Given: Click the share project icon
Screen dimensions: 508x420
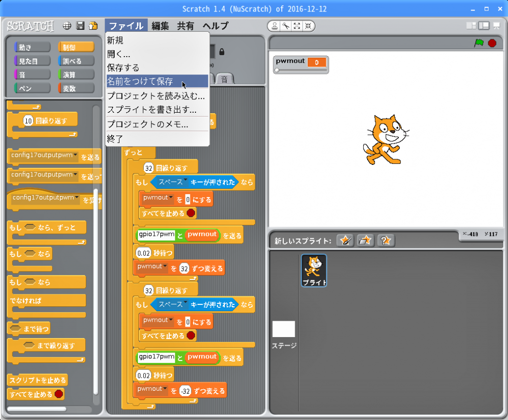Looking at the screenshot, I should pyautogui.click(x=93, y=26).
